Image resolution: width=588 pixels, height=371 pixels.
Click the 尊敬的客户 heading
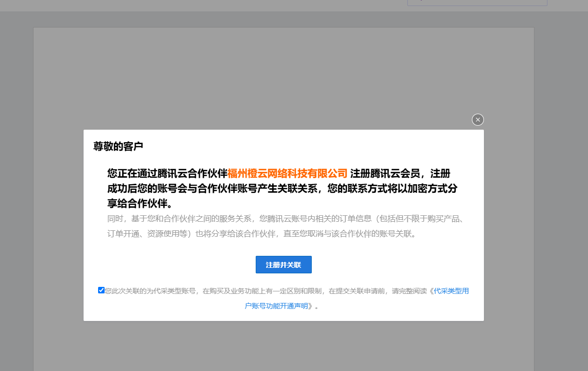[x=118, y=146]
